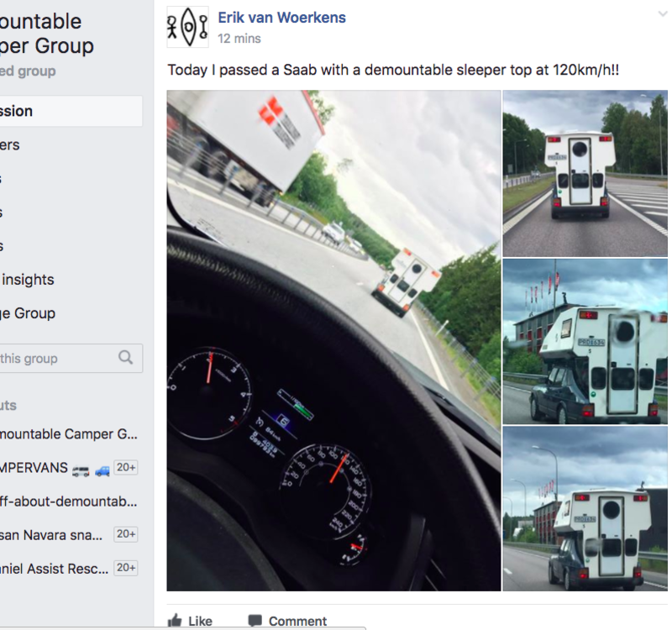Open Demountable Camper G... shortcut

coord(69,433)
